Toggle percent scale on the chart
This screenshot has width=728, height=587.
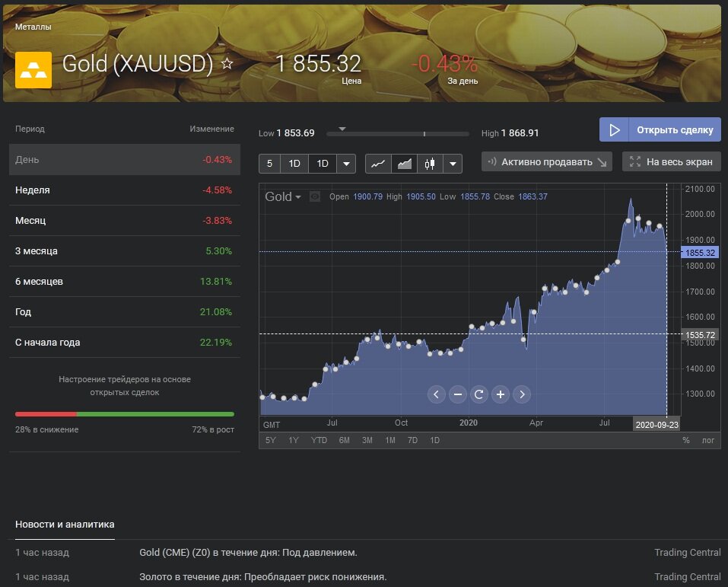point(685,440)
